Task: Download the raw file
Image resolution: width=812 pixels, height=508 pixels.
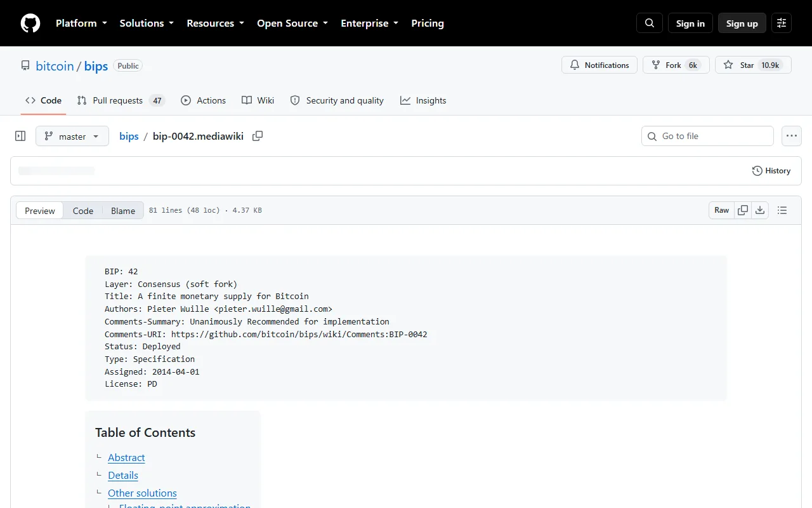Action: click(x=760, y=210)
